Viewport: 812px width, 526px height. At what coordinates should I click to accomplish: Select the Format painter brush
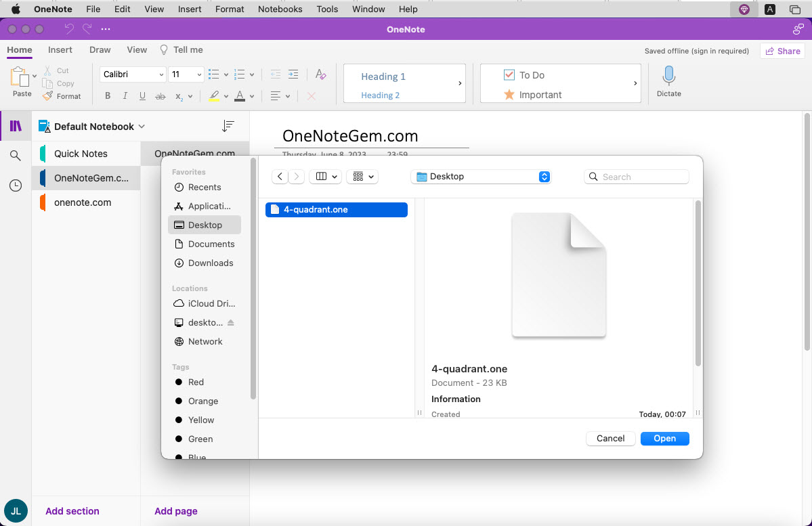point(47,96)
